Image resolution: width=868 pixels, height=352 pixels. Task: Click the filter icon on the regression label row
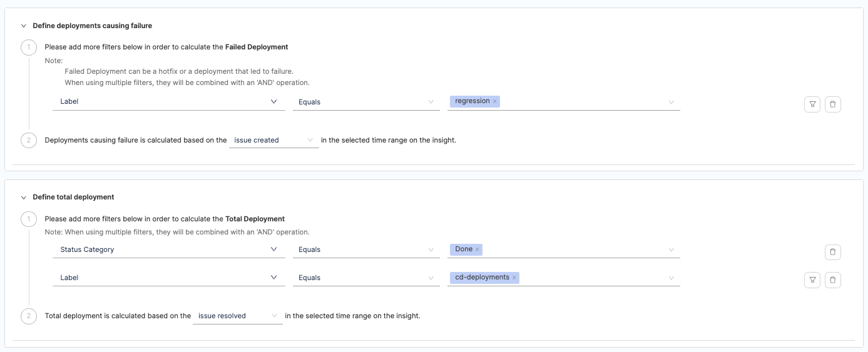[x=812, y=104]
